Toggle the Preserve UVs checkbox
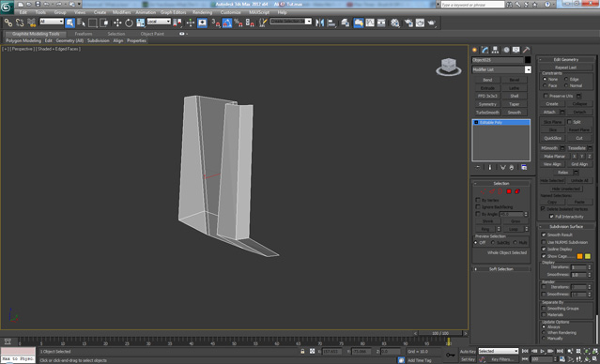Screen dimensions: 600x364 [x=546, y=96]
